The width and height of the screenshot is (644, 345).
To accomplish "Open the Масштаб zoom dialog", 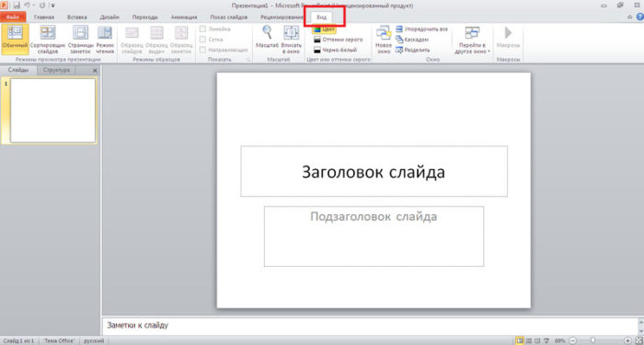I will 267,37.
